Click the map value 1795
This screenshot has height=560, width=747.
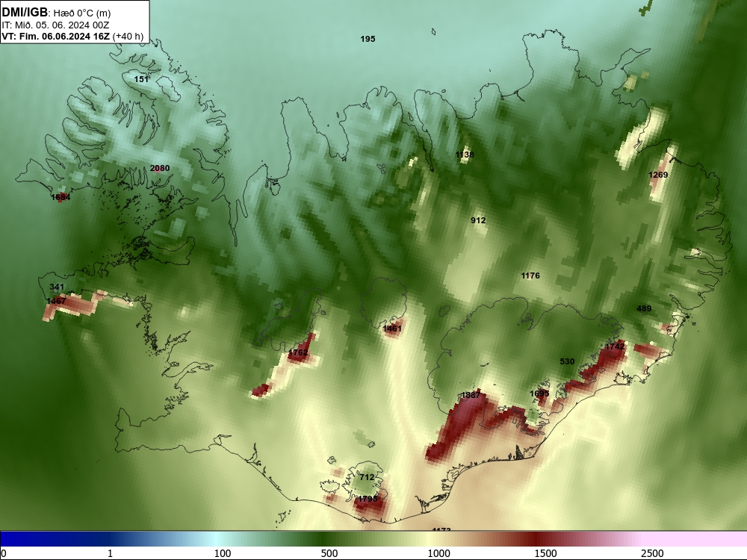pos(368,499)
